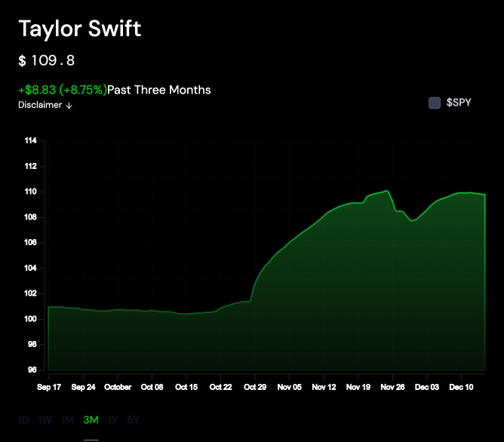Switch chart to 1Y range

click(x=112, y=420)
